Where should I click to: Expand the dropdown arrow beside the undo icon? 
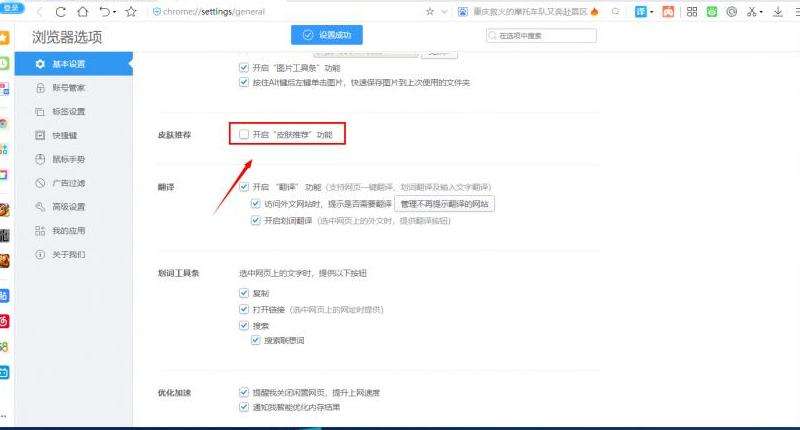(x=114, y=12)
